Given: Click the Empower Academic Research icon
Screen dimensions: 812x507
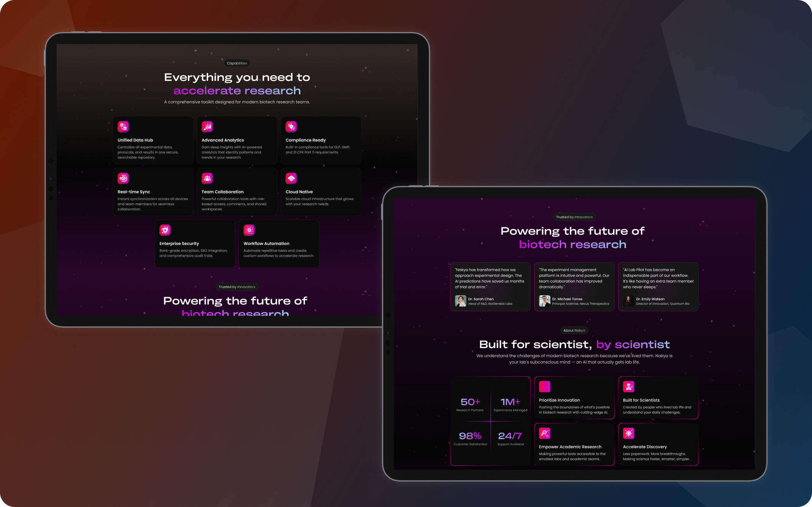Looking at the screenshot, I should pyautogui.click(x=544, y=433).
